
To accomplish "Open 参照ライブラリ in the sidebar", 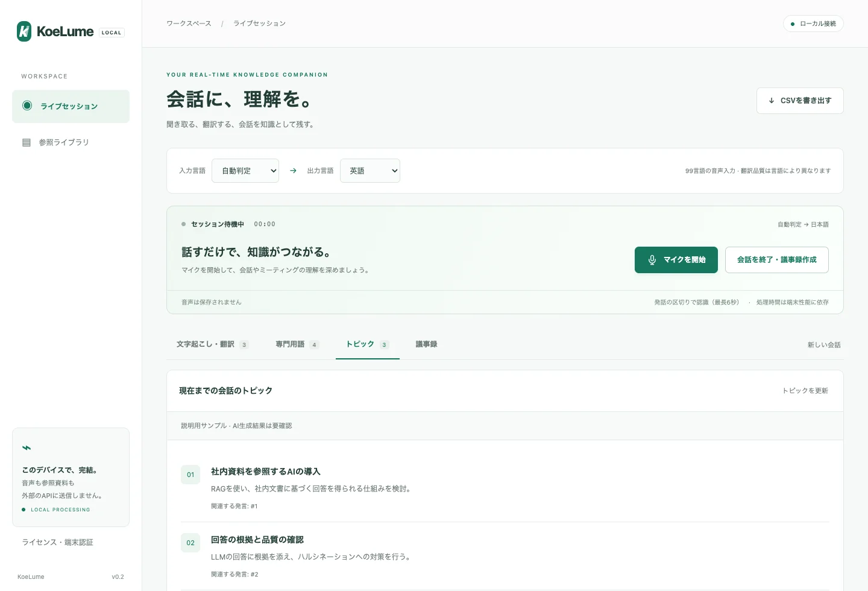I will (x=71, y=142).
